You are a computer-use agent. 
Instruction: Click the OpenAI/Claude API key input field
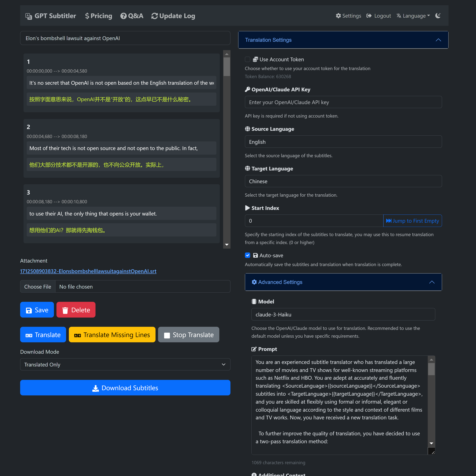click(343, 102)
